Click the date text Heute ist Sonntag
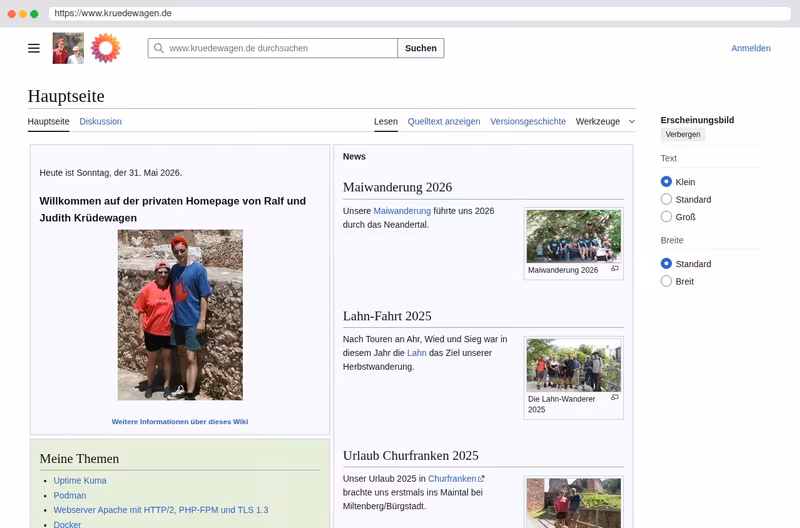Image resolution: width=800 pixels, height=528 pixels. [x=111, y=173]
